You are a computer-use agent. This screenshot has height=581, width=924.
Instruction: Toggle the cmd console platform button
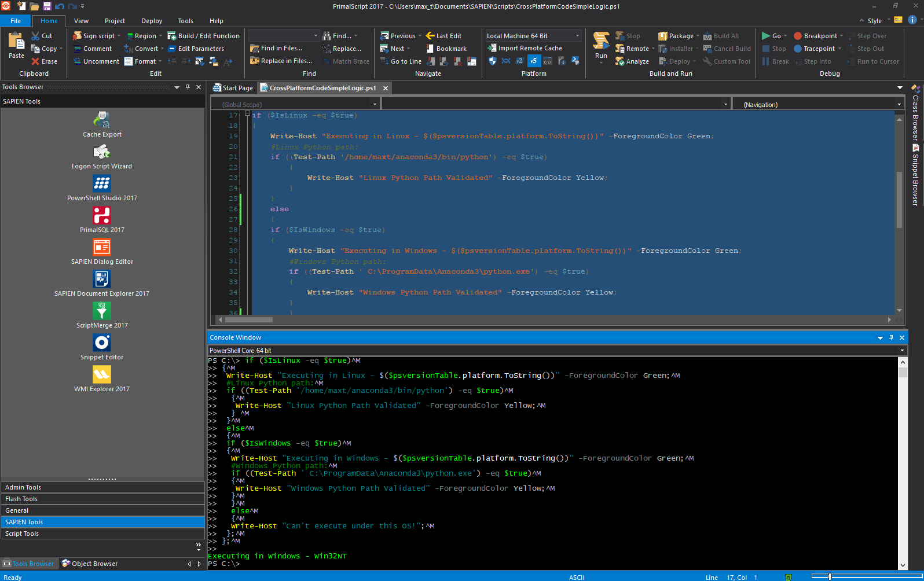[548, 61]
